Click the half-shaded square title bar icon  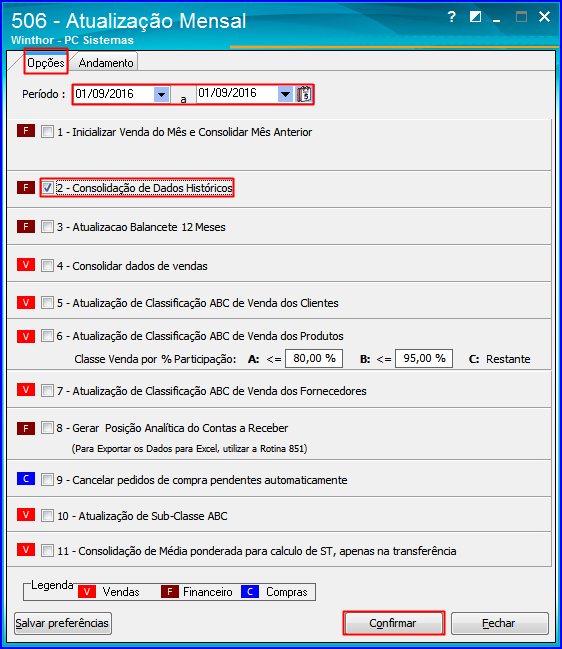(x=475, y=17)
